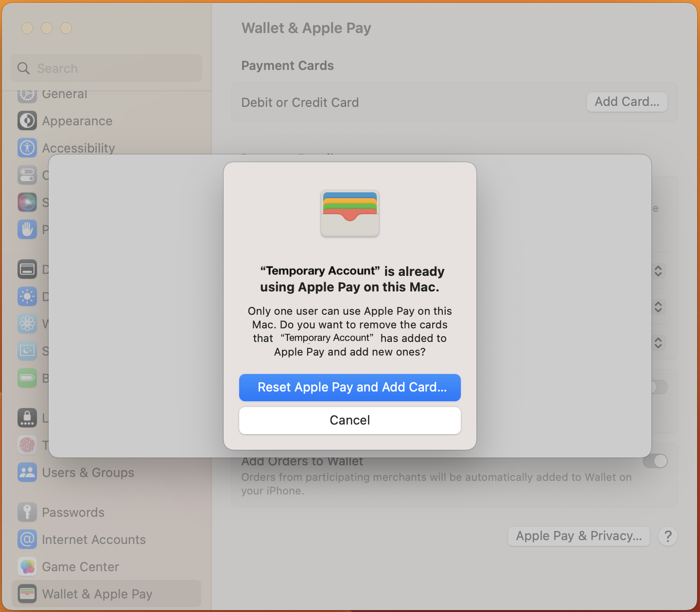Select the Wallet & Apple Pay sidebar icon
This screenshot has width=700, height=612.
pyautogui.click(x=27, y=594)
